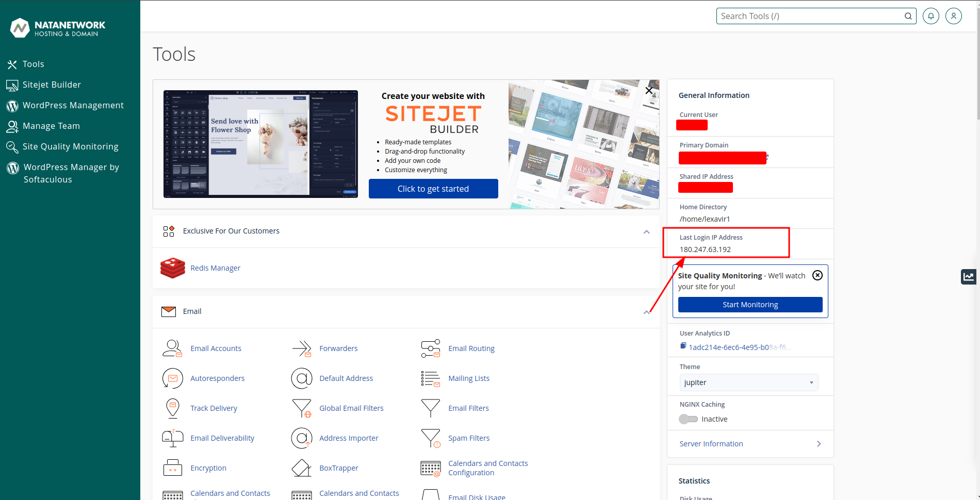980x500 pixels.
Task: Open the Redis Manager link
Action: (x=215, y=268)
